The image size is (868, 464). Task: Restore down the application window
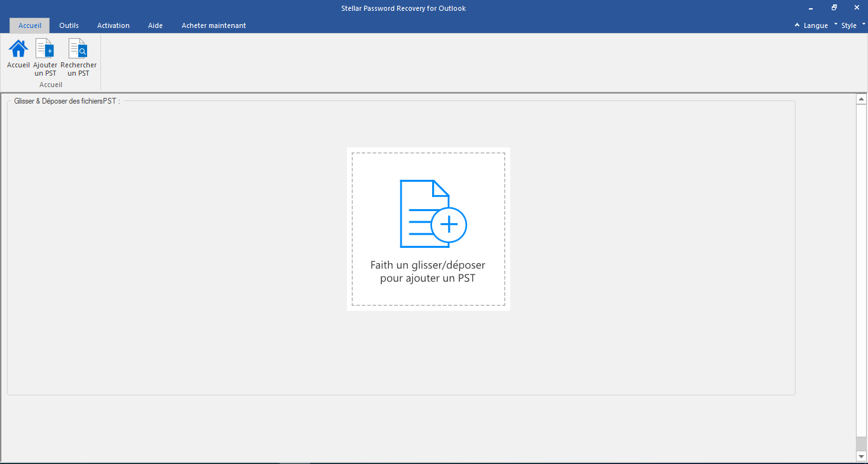coord(834,8)
